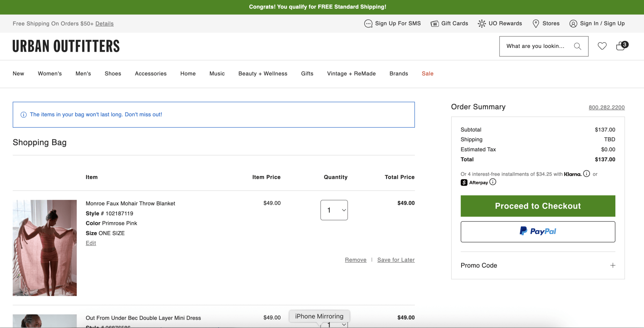Click Proceed to Checkout button
Image resolution: width=644 pixels, height=328 pixels.
click(x=538, y=206)
